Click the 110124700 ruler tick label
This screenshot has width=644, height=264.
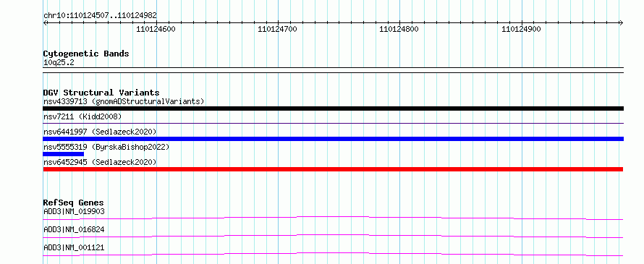click(x=277, y=29)
